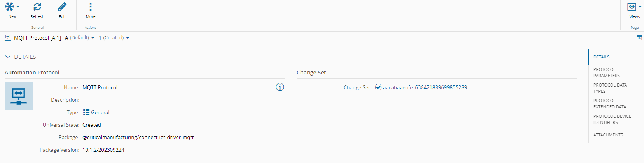Open the General type link

[x=100, y=112]
